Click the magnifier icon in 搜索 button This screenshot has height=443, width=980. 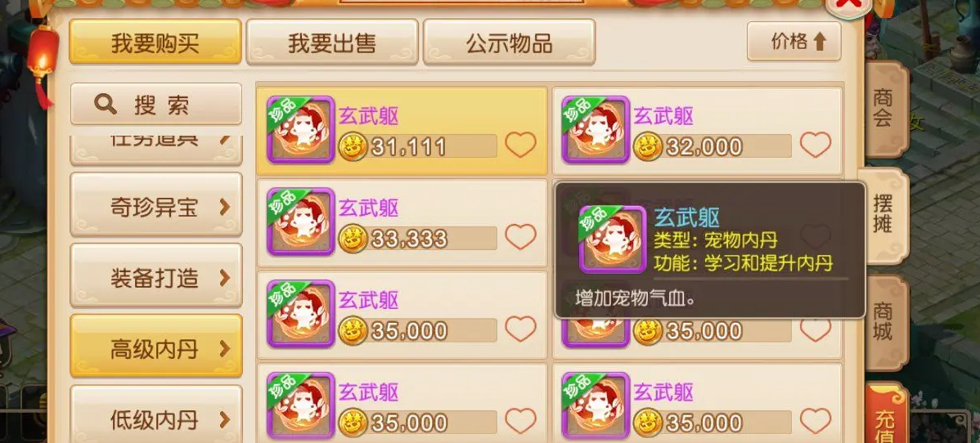tap(105, 105)
